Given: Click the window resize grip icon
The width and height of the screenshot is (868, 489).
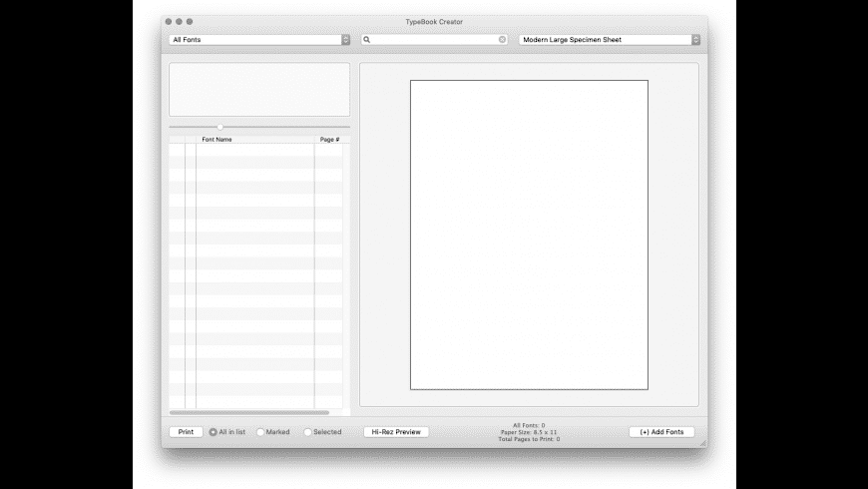Looking at the screenshot, I should [x=703, y=442].
